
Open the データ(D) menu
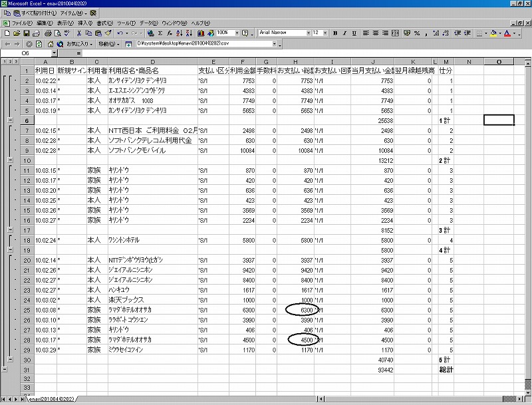[x=148, y=23]
